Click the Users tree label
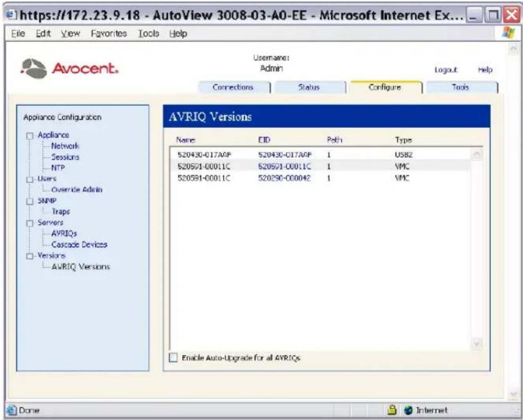 47,179
